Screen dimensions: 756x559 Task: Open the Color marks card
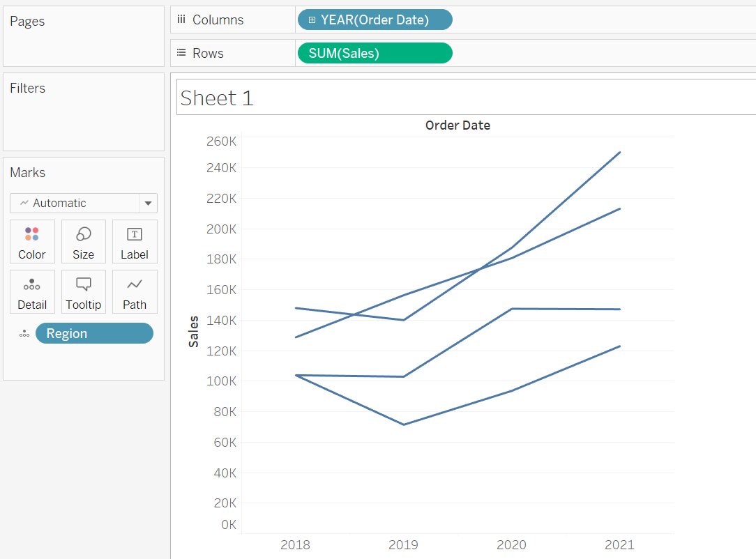point(32,242)
